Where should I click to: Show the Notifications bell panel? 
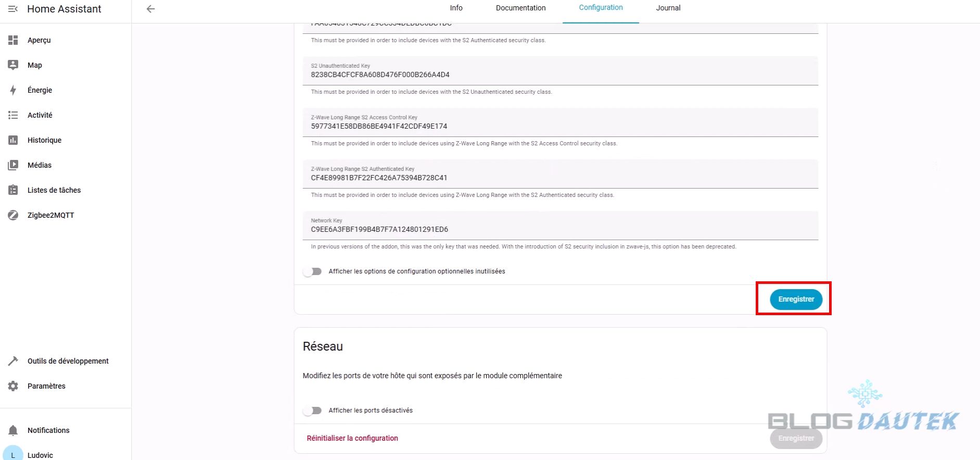click(x=13, y=430)
